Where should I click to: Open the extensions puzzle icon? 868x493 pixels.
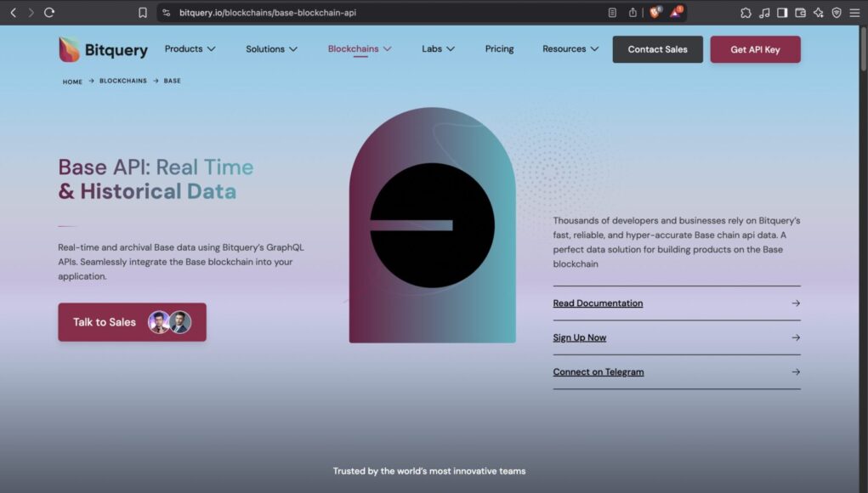coord(746,12)
